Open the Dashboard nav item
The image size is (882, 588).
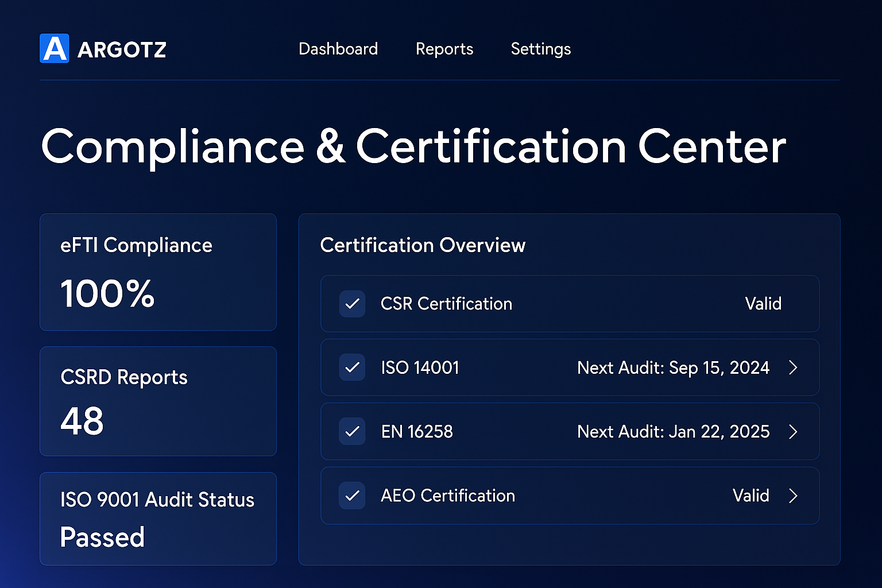pyautogui.click(x=338, y=49)
